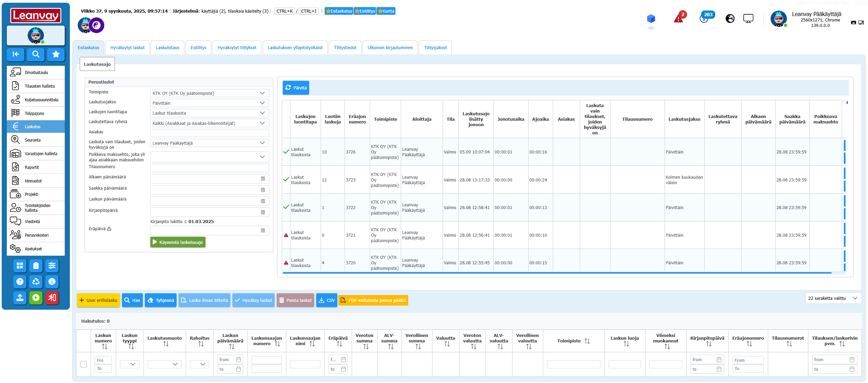
Task: Click the sidebar search magnifier icon
Action: click(36, 54)
